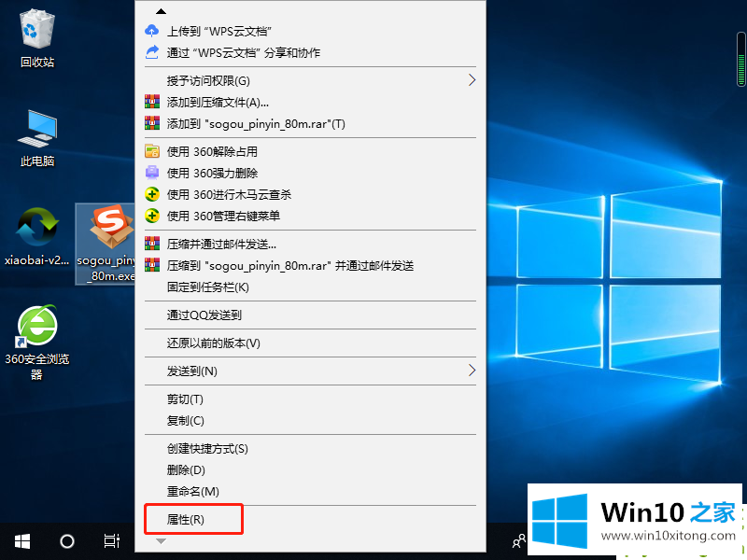Open Cortana circle on taskbar
This screenshot has height=560, width=747.
[67, 541]
